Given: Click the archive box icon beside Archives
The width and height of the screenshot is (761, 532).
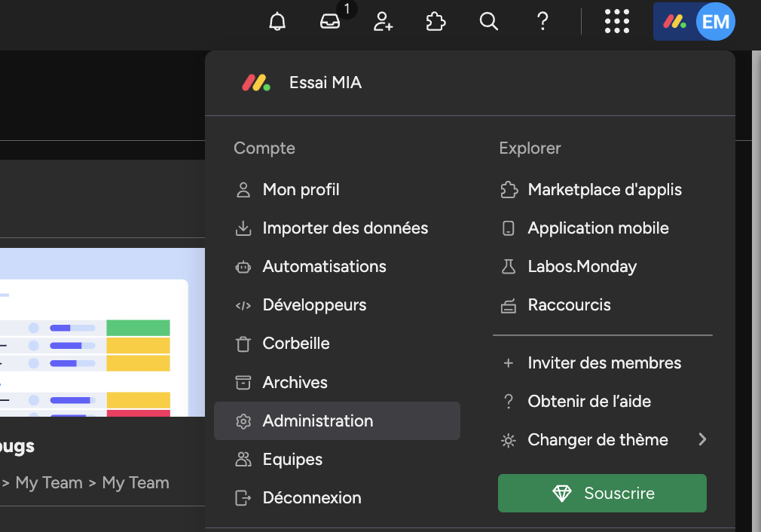Looking at the screenshot, I should (x=243, y=383).
